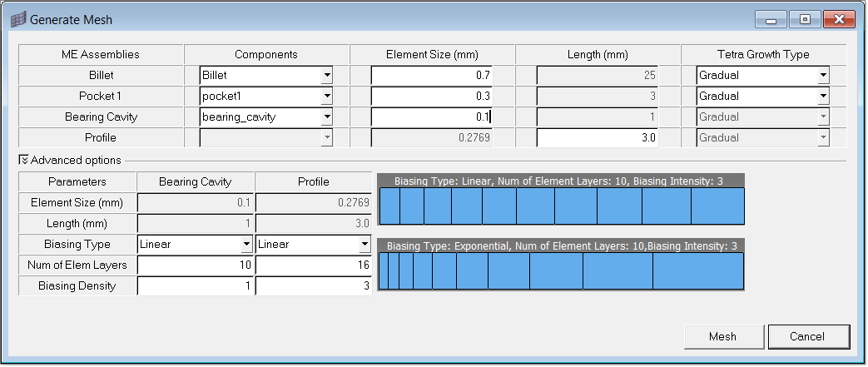Edit Profile length field 3.0
The image size is (868, 367).
point(598,138)
